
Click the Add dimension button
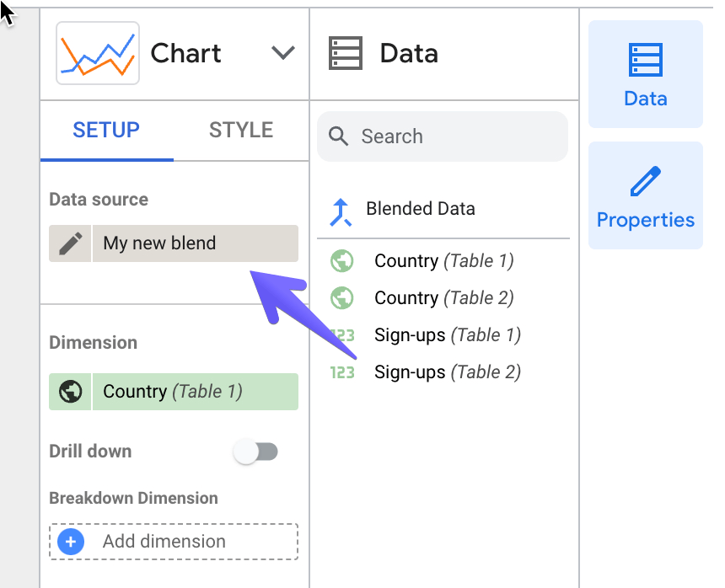[173, 542]
